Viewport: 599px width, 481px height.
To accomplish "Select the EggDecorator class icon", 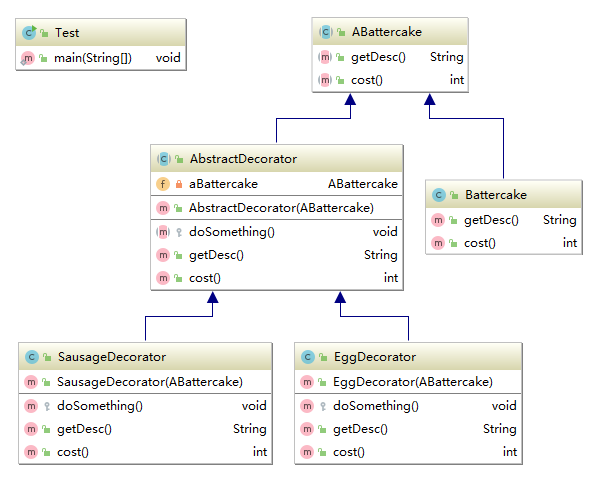I will pos(308,357).
